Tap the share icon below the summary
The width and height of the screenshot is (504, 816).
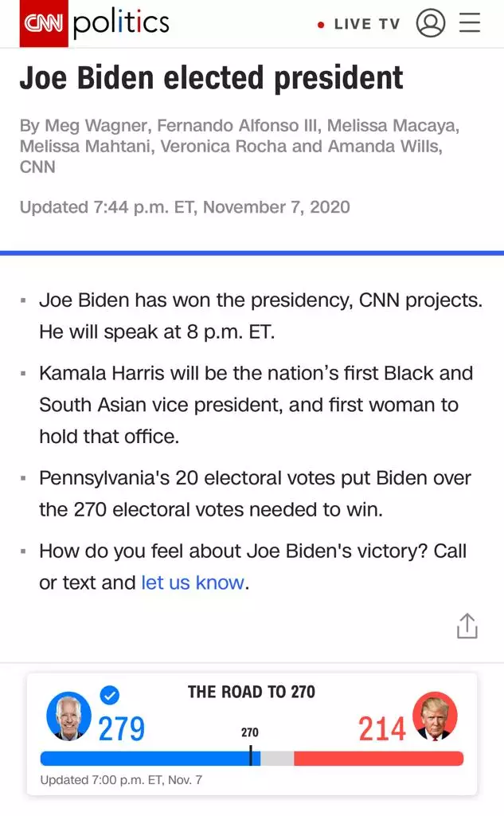point(467,626)
